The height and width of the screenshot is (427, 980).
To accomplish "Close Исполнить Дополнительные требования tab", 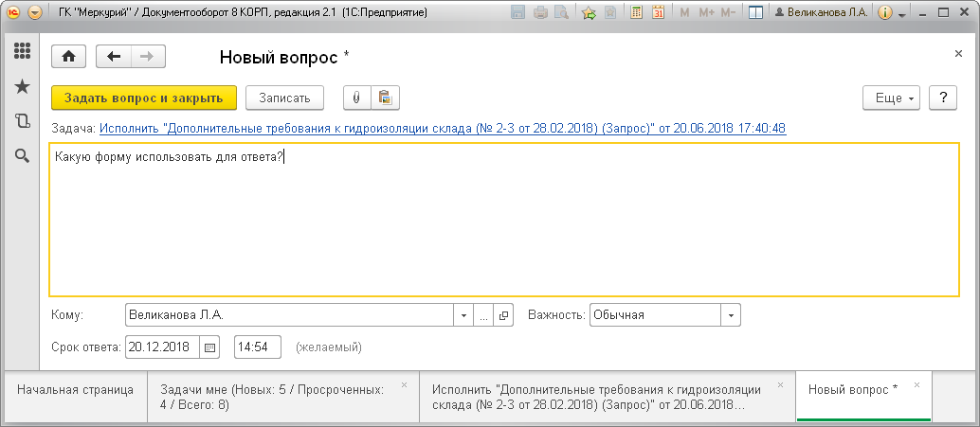I will click(x=780, y=384).
